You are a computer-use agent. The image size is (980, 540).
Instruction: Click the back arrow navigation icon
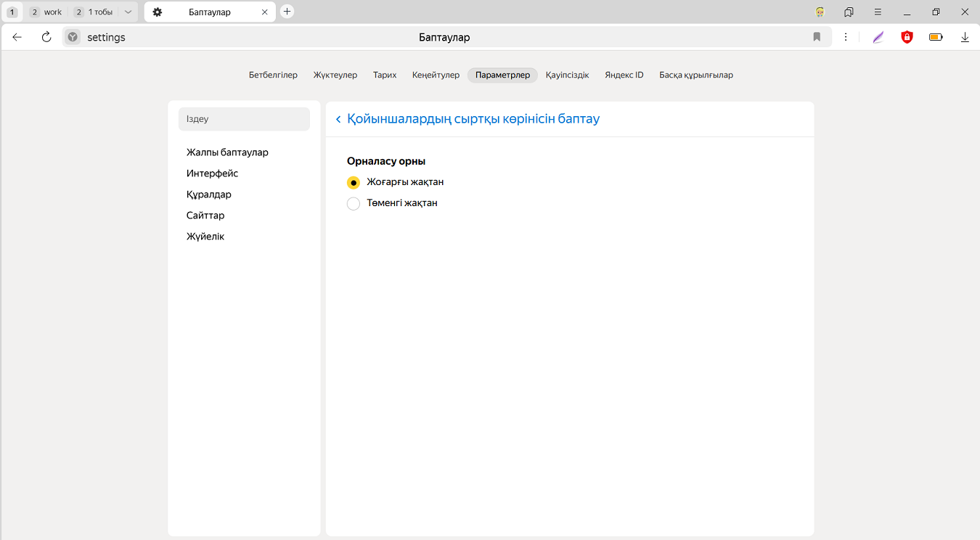pyautogui.click(x=17, y=37)
